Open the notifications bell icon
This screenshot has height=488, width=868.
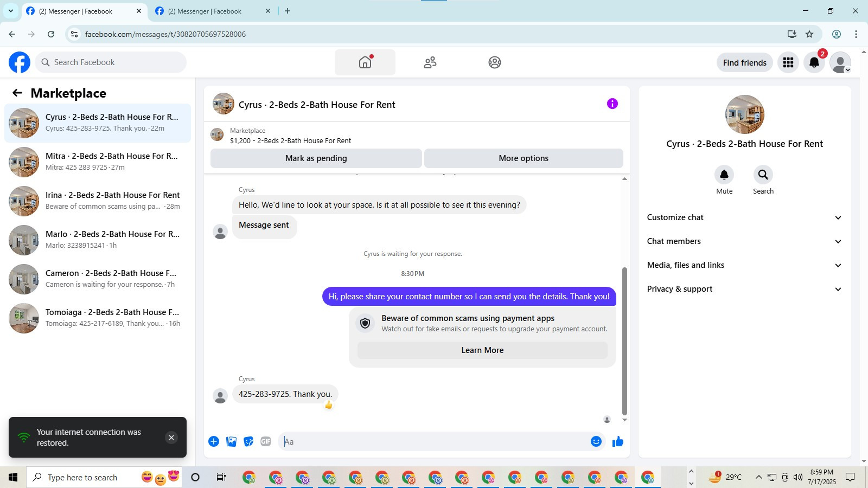pyautogui.click(x=814, y=62)
